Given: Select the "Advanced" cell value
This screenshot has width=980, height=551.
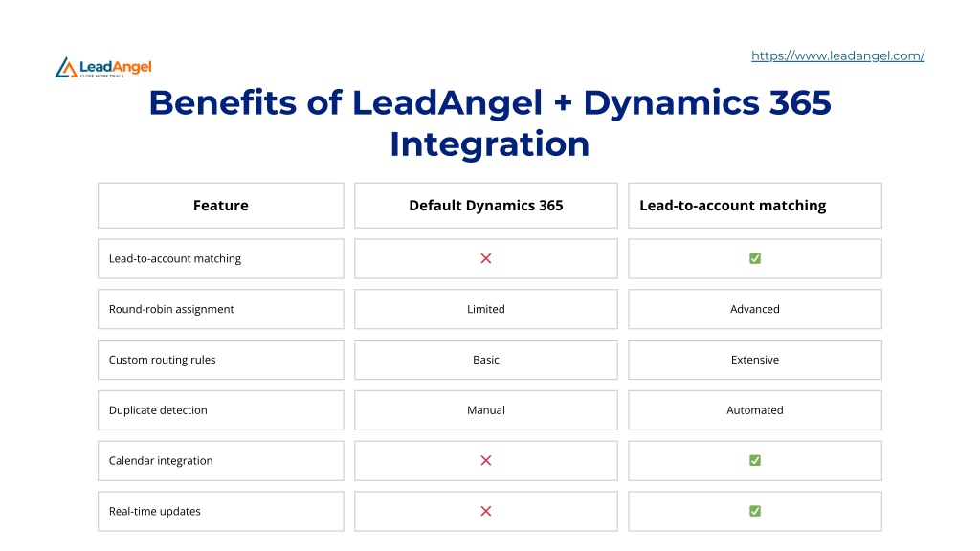Looking at the screenshot, I should tap(755, 309).
